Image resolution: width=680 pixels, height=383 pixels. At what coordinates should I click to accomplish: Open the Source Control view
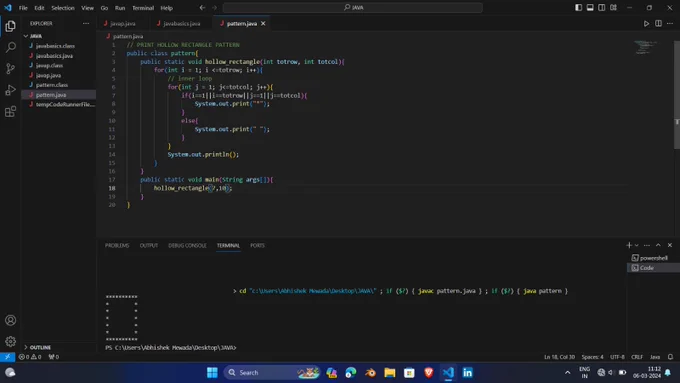pyautogui.click(x=10, y=69)
